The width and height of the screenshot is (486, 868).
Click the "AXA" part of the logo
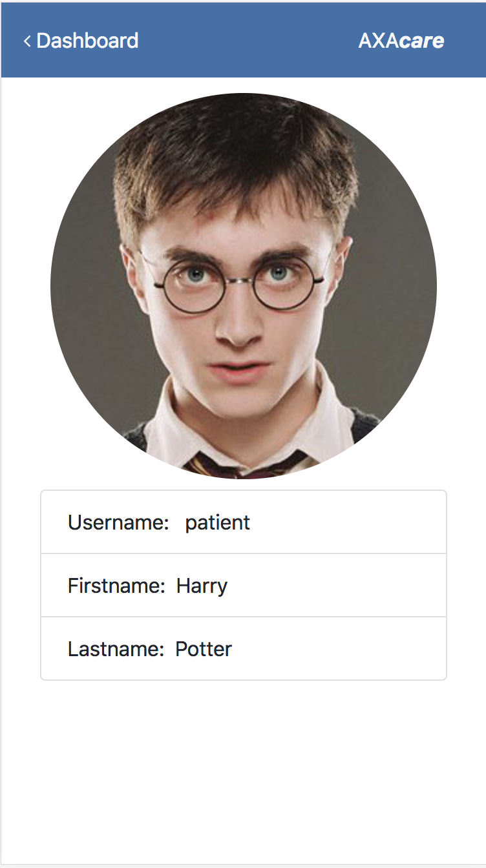(x=379, y=41)
